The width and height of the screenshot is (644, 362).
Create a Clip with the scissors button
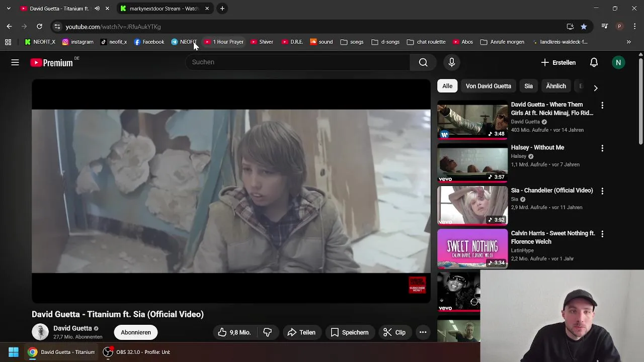pos(394,332)
